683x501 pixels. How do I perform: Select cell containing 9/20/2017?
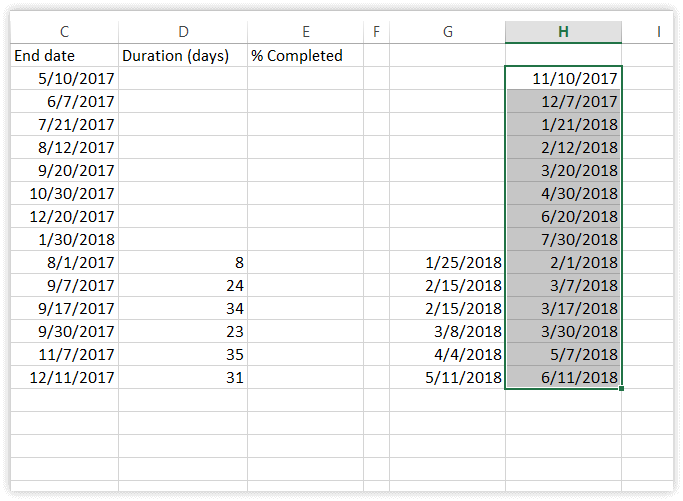(64, 170)
